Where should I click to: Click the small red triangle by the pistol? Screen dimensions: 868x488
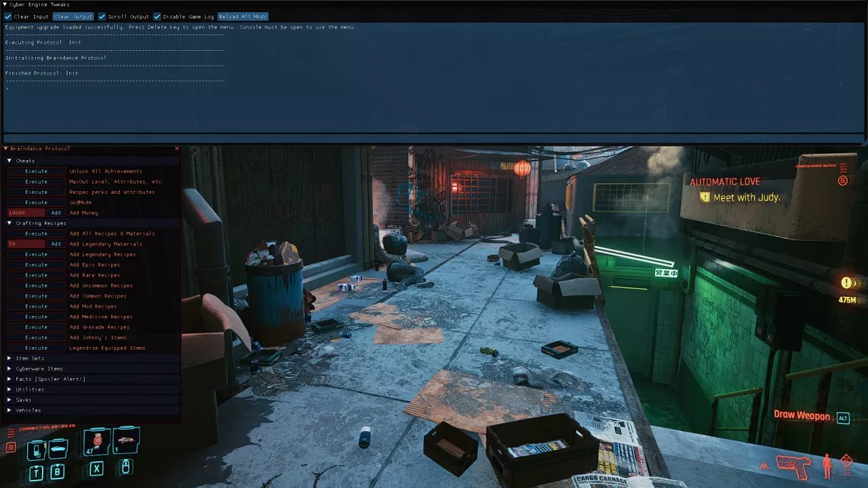(766, 466)
